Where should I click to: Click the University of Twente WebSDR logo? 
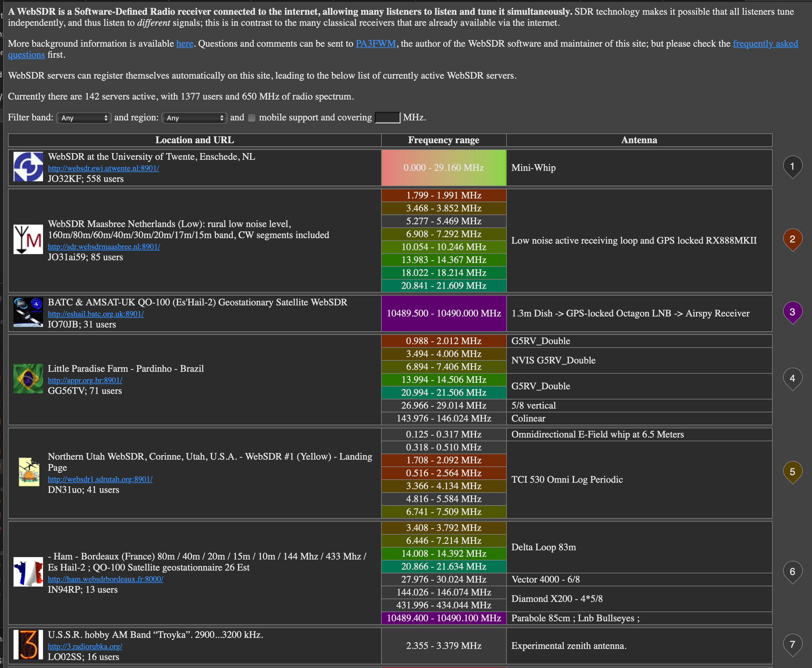(x=28, y=167)
